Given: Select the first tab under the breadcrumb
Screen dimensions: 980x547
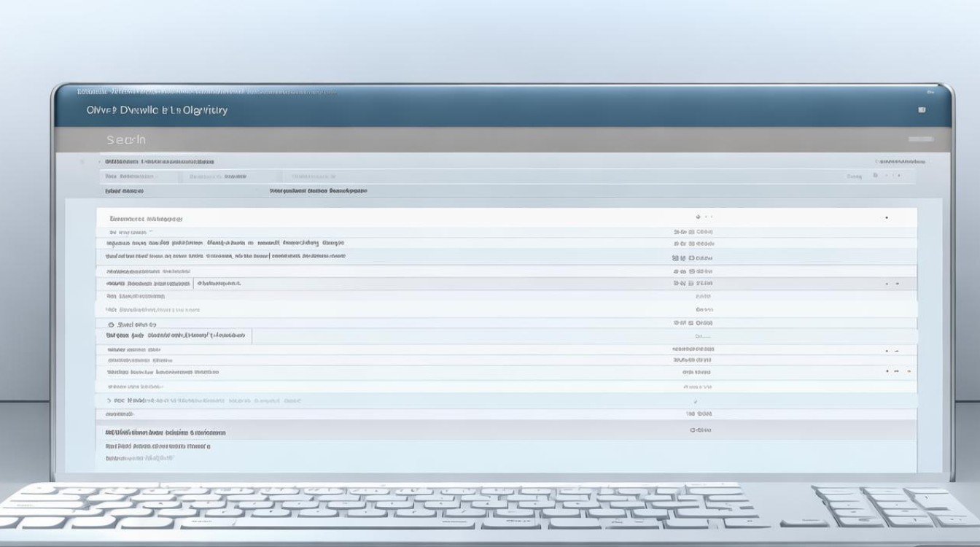Looking at the screenshot, I should [x=139, y=176].
